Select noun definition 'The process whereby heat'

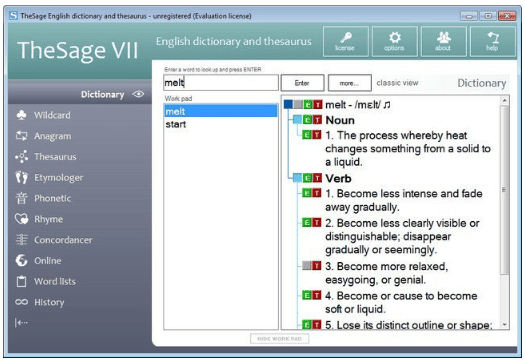[x=408, y=148]
